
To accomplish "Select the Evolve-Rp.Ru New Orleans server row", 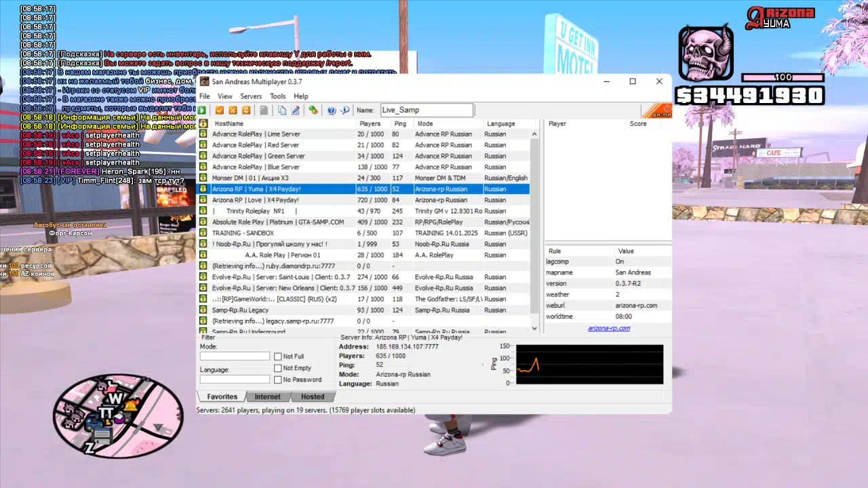I will pos(363,288).
